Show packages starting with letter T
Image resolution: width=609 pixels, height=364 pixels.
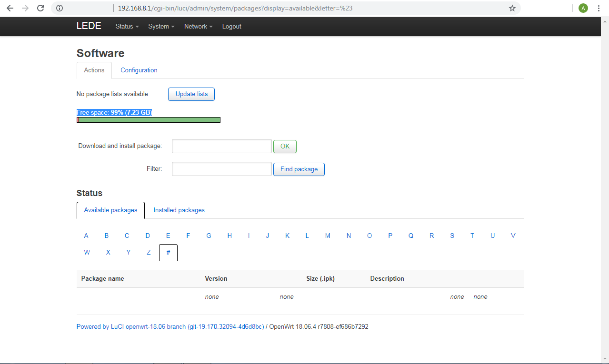[472, 236]
